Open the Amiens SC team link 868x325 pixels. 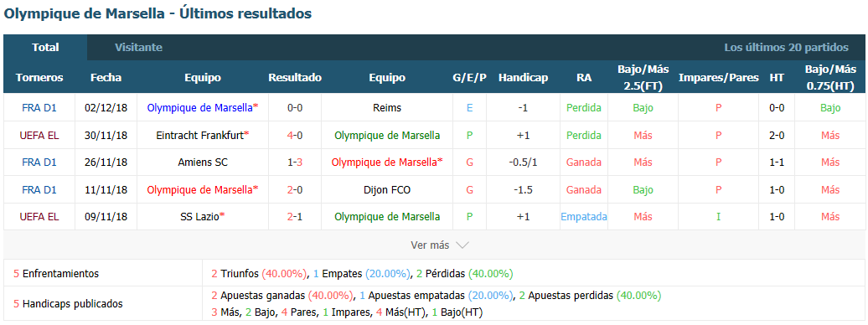pos(203,162)
